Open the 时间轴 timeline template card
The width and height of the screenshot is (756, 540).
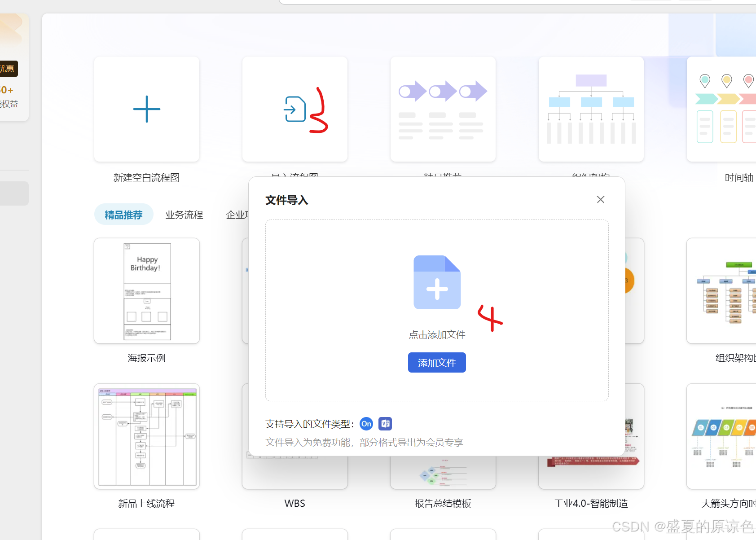pos(721,109)
